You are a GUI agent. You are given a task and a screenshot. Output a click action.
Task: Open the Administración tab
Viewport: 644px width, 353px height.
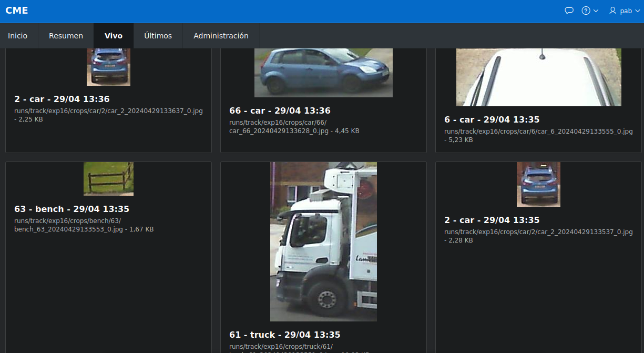click(x=221, y=36)
